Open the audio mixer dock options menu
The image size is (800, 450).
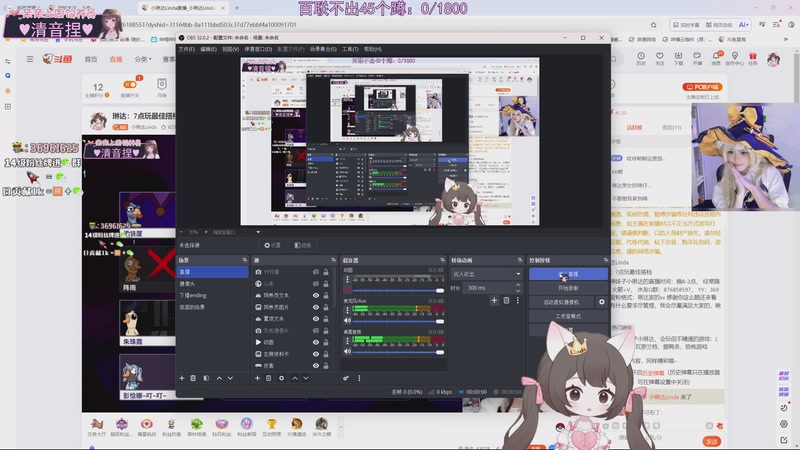click(x=359, y=378)
